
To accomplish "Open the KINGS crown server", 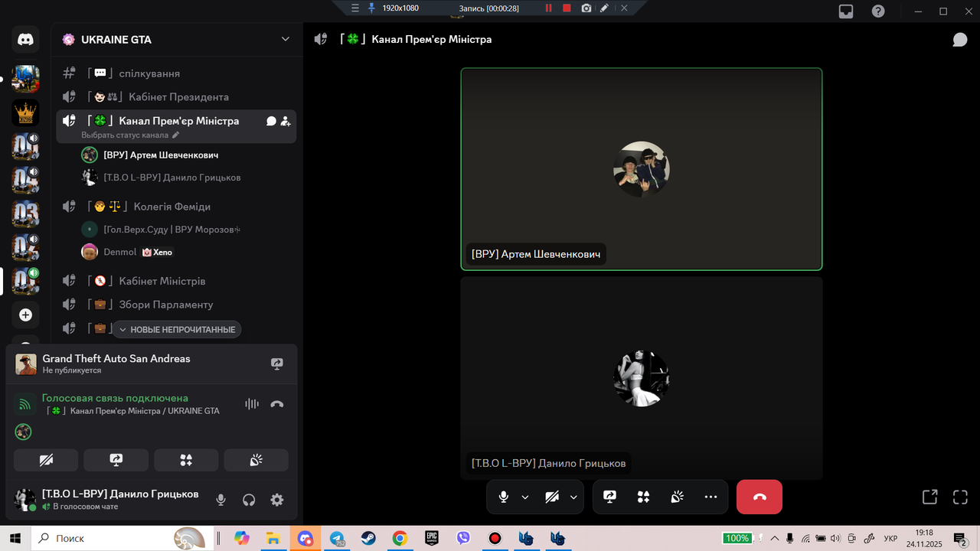I will [x=25, y=113].
